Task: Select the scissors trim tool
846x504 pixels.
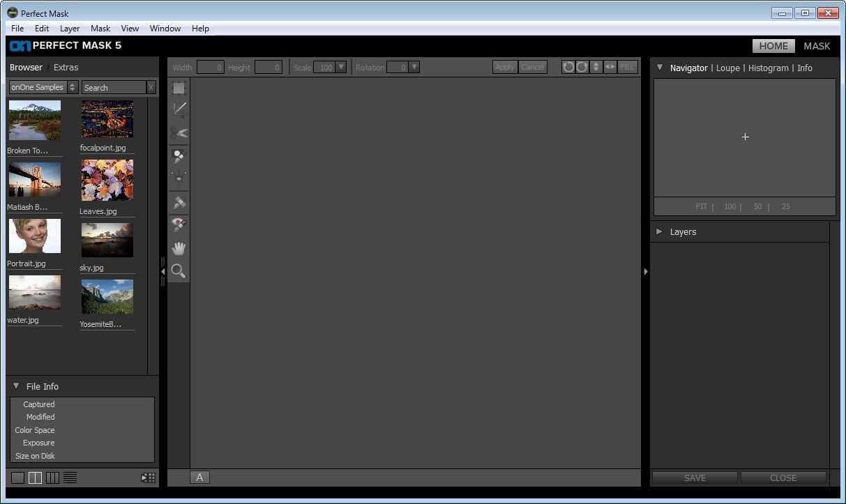Action: click(x=179, y=132)
